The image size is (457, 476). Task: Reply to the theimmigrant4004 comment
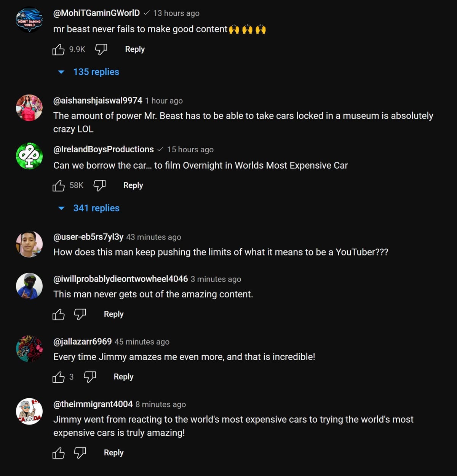tap(113, 453)
